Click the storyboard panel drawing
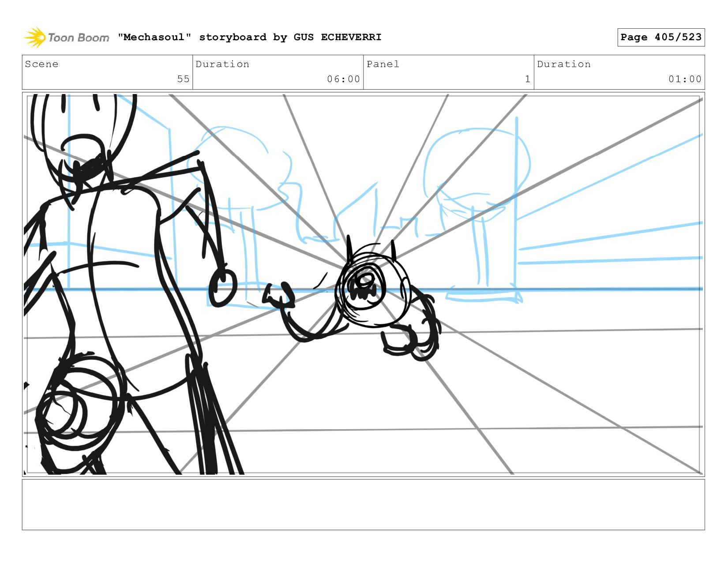Image resolution: width=728 pixels, height=563 pixels. pos(363,284)
